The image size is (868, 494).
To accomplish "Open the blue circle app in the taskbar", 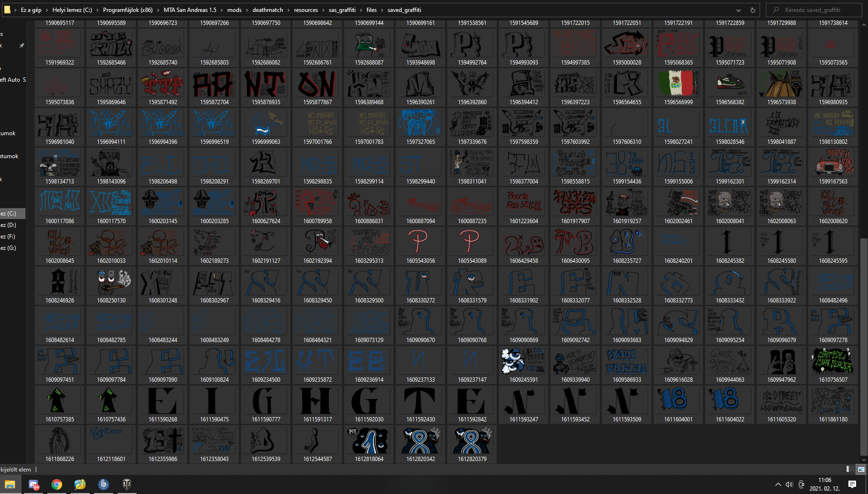I will (103, 484).
